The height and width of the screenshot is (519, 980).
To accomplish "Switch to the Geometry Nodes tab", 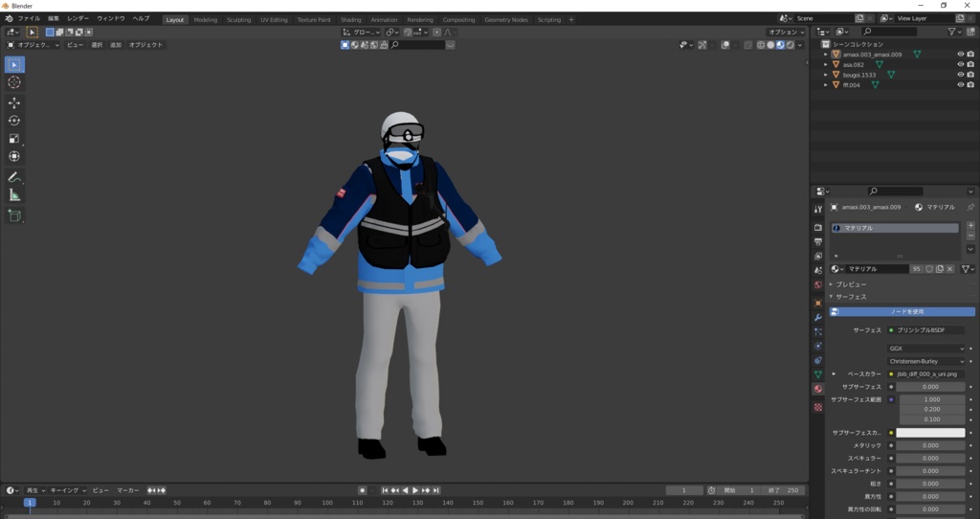I will pyautogui.click(x=506, y=19).
